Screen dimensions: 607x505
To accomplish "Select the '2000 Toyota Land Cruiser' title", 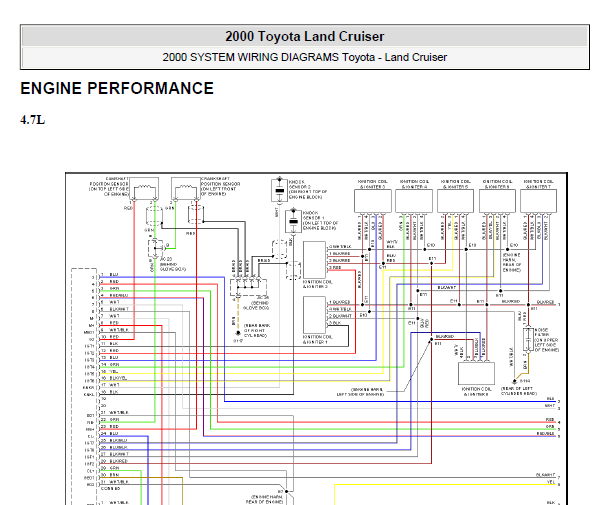I will pos(305,36).
